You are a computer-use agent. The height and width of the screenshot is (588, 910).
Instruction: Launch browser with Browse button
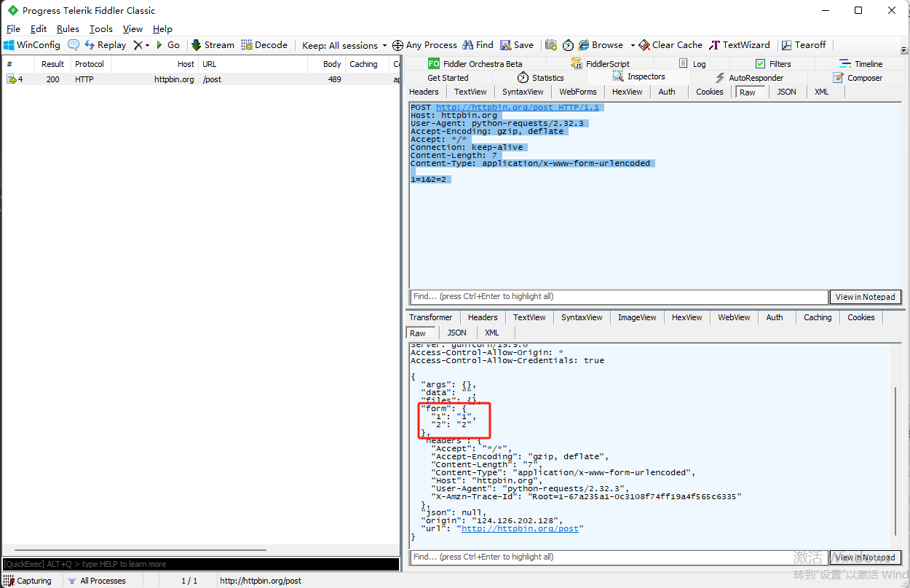601,45
